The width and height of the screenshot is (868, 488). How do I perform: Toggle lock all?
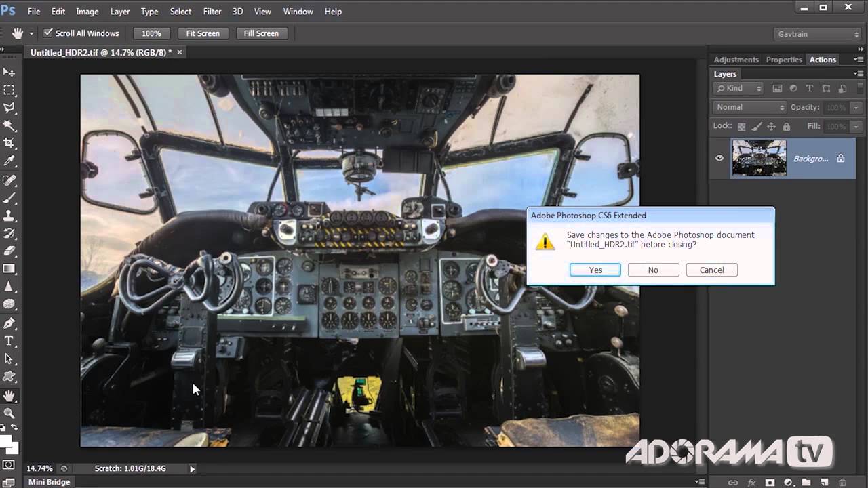[787, 127]
